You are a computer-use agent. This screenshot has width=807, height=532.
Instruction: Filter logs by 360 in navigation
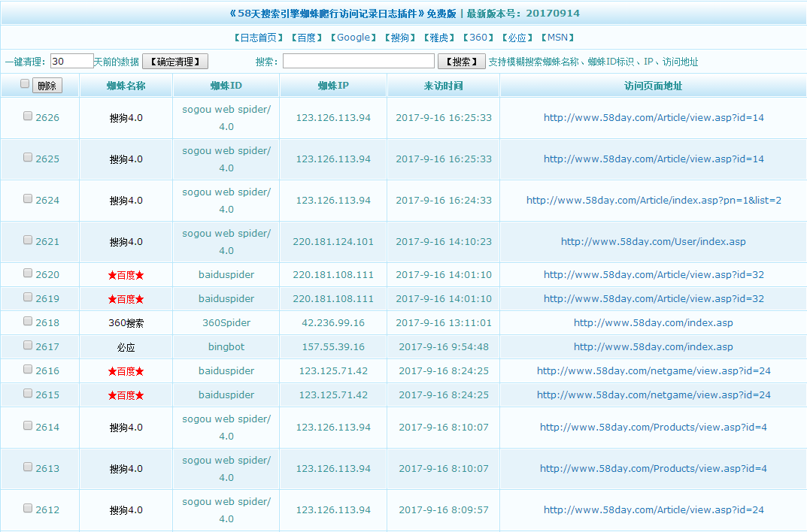478,38
